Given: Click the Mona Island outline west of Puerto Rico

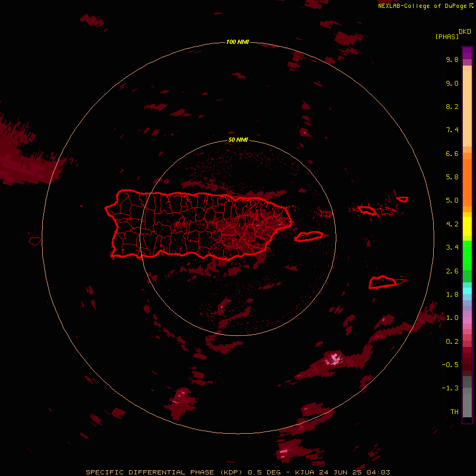Looking at the screenshot, I should point(35,241).
